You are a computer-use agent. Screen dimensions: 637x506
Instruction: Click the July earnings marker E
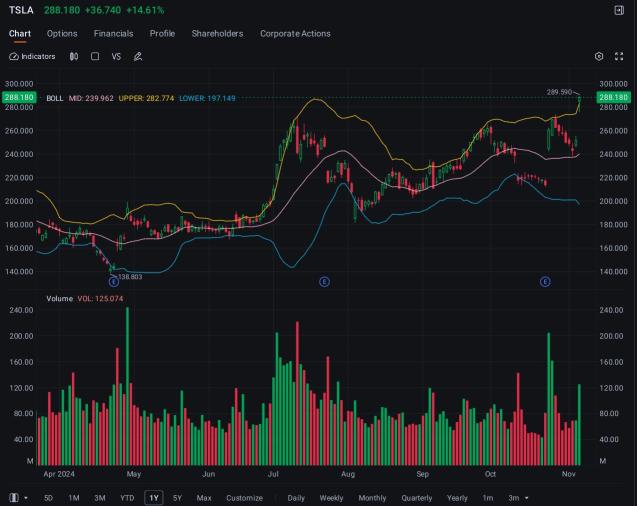pos(324,281)
